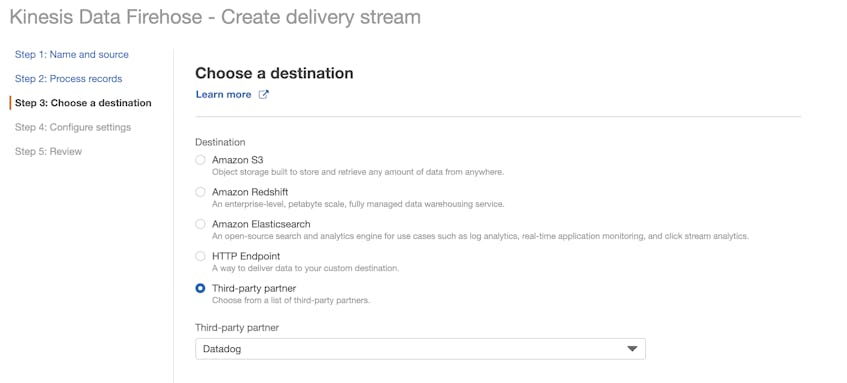Click Step 4: Configure settings

coord(73,127)
